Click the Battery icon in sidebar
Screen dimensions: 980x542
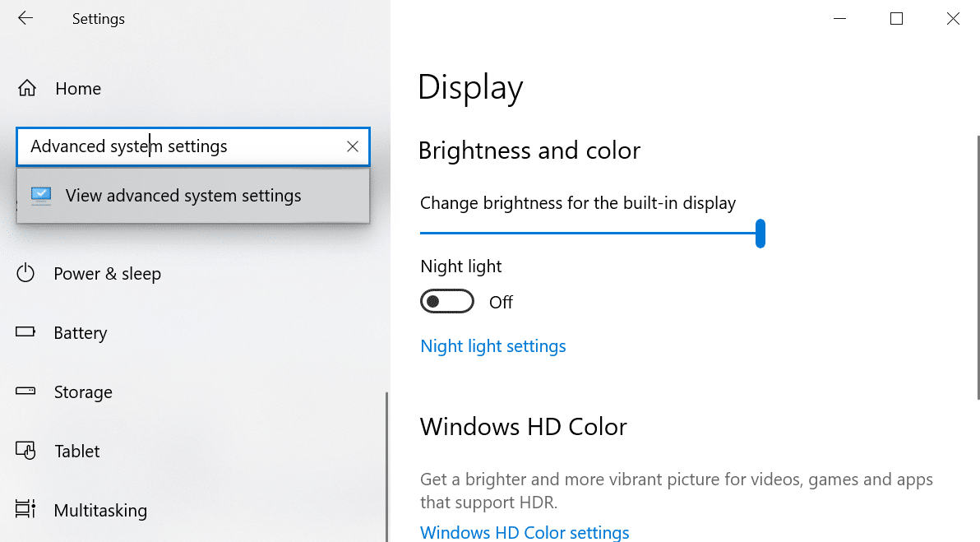click(25, 332)
